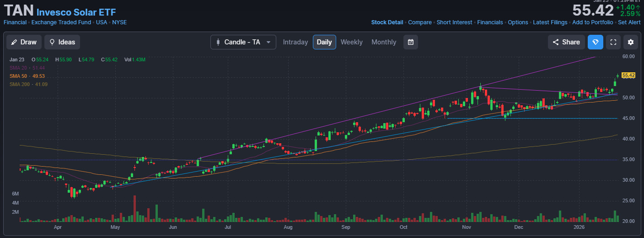
Task: Select the Monthly timeframe
Action: pyautogui.click(x=384, y=42)
